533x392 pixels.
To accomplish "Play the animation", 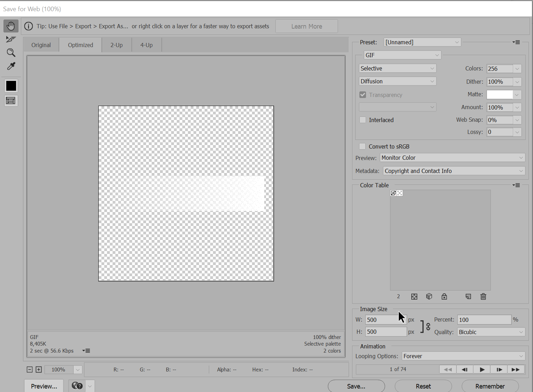I will (x=482, y=369).
